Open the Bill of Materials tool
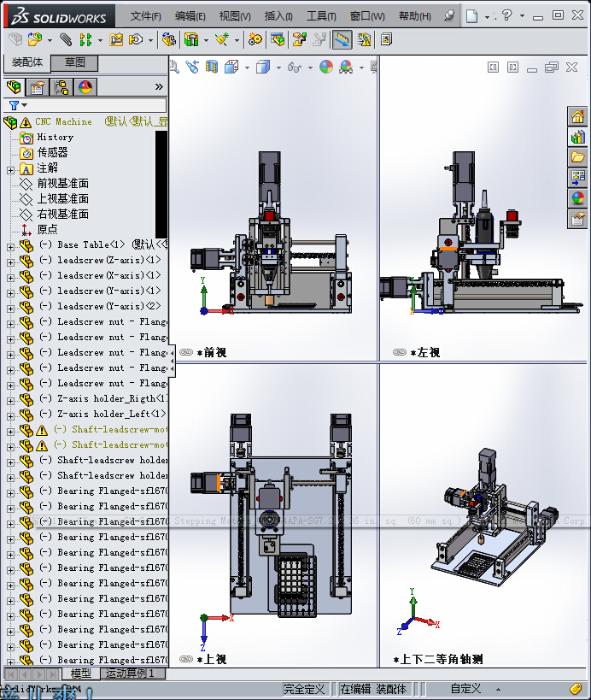This screenshot has height=700, width=591. pyautogui.click(x=278, y=39)
